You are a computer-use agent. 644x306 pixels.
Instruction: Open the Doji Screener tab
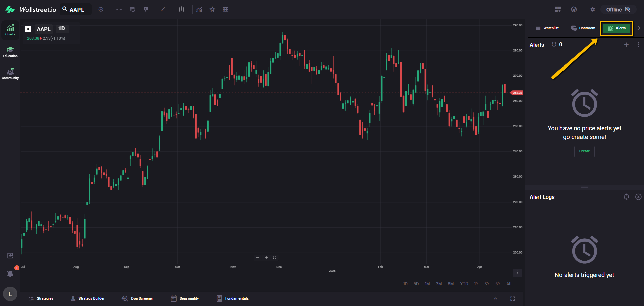138,299
